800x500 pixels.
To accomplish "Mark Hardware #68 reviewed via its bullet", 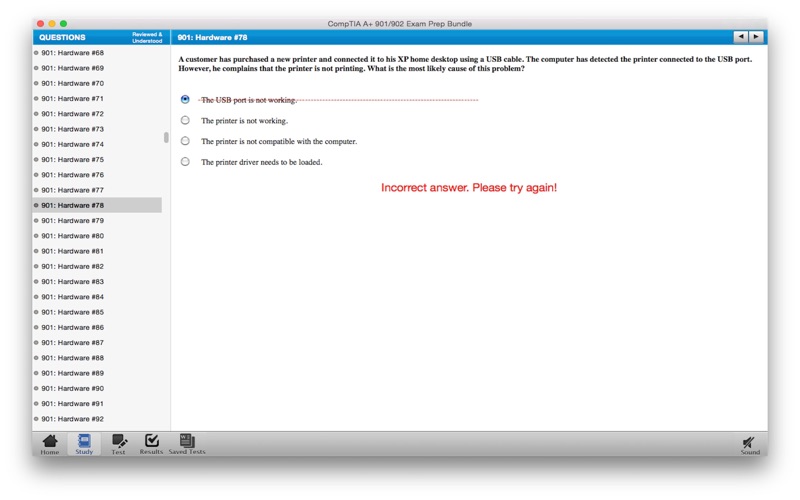I will click(36, 53).
